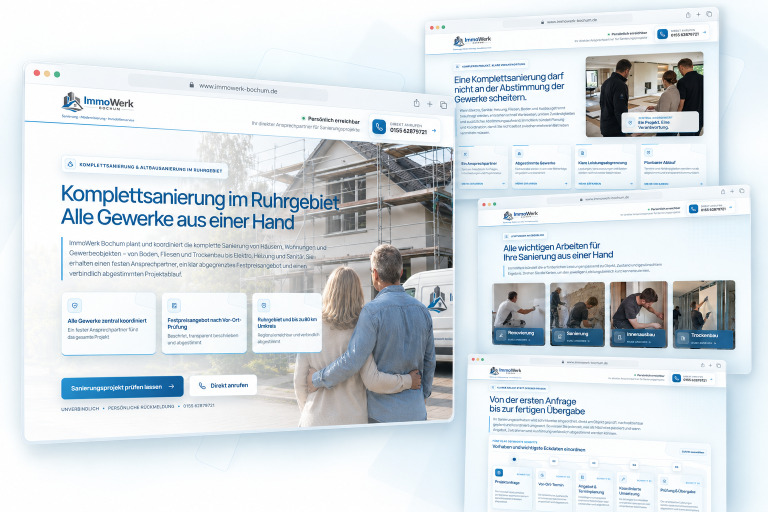This screenshot has height=512, width=768.
Task: Click icon on the Projektanfrage step card
Action: pyautogui.click(x=499, y=473)
